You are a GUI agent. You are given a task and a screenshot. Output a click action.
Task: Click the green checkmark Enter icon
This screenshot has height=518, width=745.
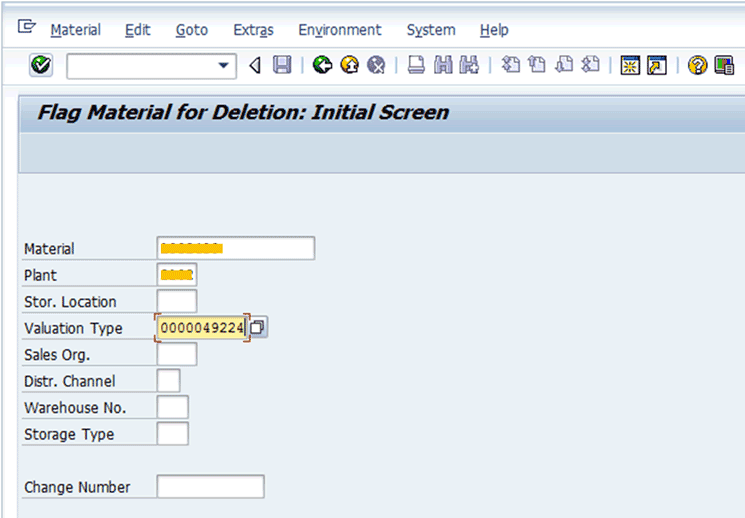pos(41,65)
